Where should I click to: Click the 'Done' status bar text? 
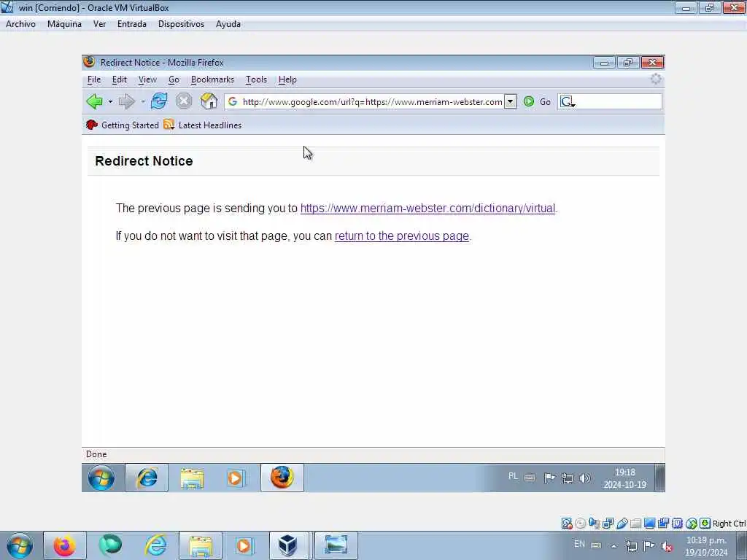coord(96,454)
